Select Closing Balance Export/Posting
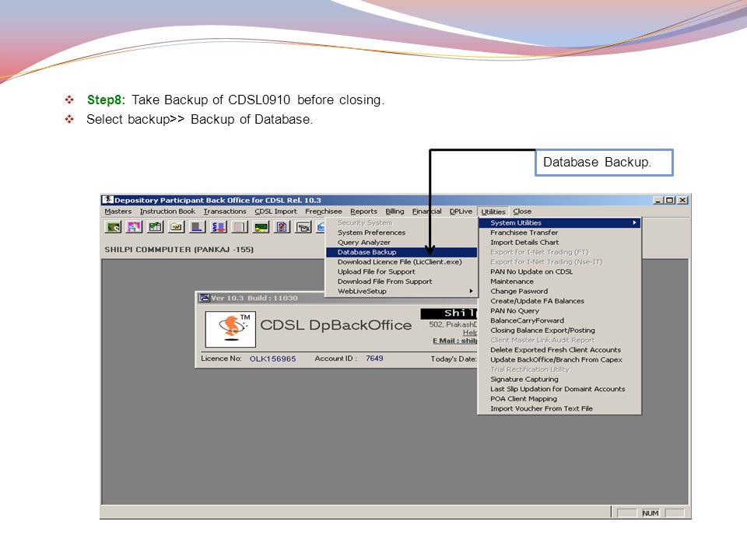This screenshot has width=747, height=560. click(x=559, y=331)
